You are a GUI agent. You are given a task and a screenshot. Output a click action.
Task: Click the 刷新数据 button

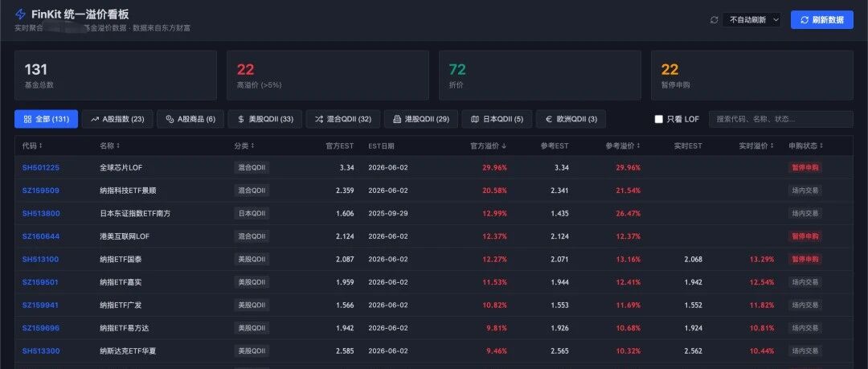pos(822,20)
